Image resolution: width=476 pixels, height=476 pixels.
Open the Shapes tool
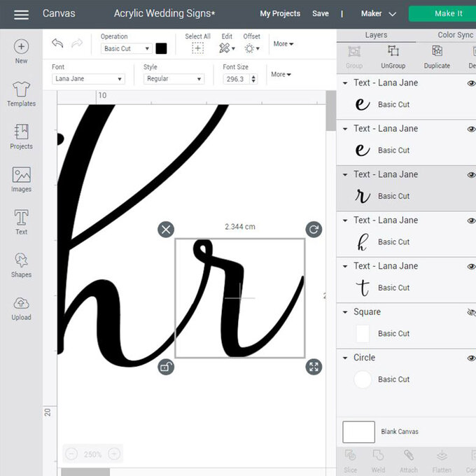[x=21, y=265]
